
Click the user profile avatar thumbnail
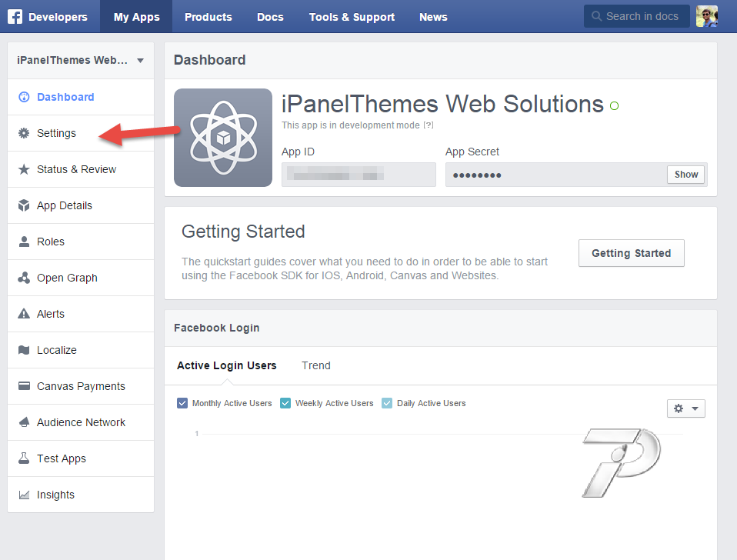tap(707, 16)
